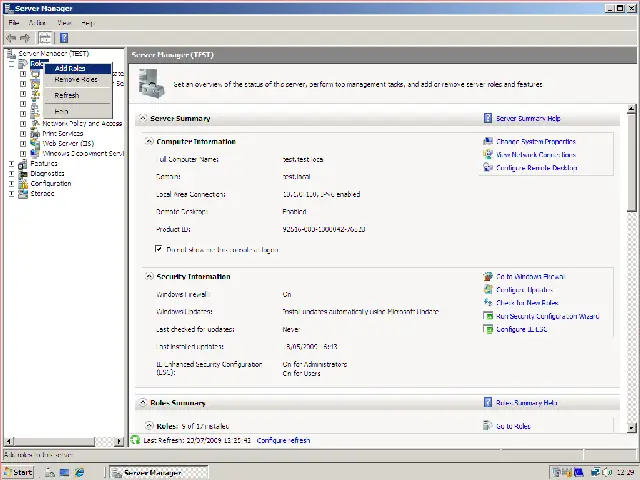Launch Internet Explorer from the quick launch
The width and height of the screenshot is (640, 480).
pos(79,472)
